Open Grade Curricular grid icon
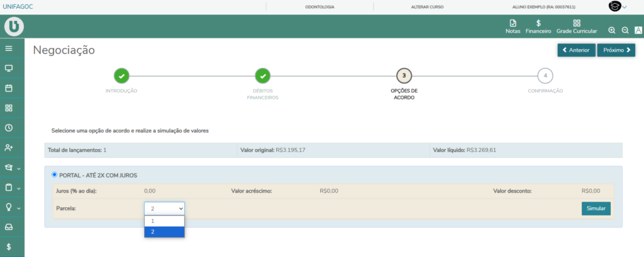Viewport: 644px width, 257px height. pos(576,26)
